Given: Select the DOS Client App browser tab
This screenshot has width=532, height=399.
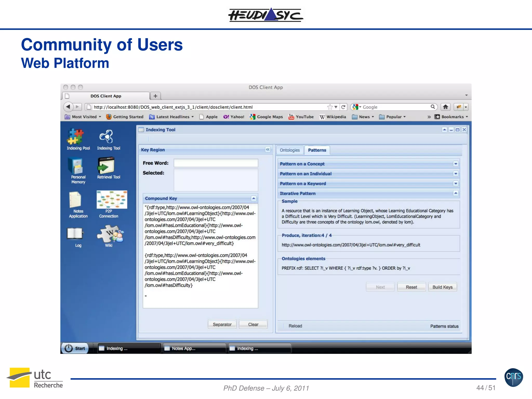Looking at the screenshot, I should point(106,96).
